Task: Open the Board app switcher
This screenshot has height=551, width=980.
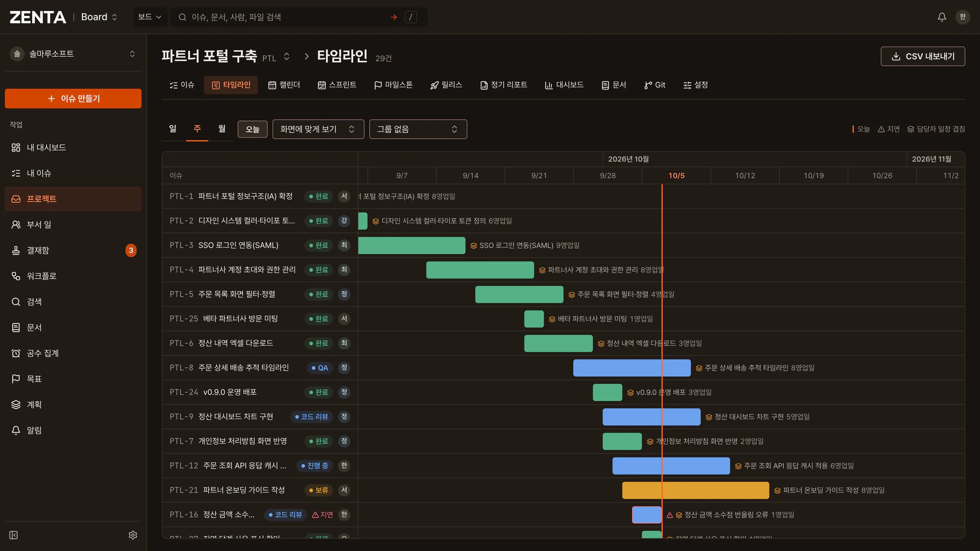Action: click(99, 17)
